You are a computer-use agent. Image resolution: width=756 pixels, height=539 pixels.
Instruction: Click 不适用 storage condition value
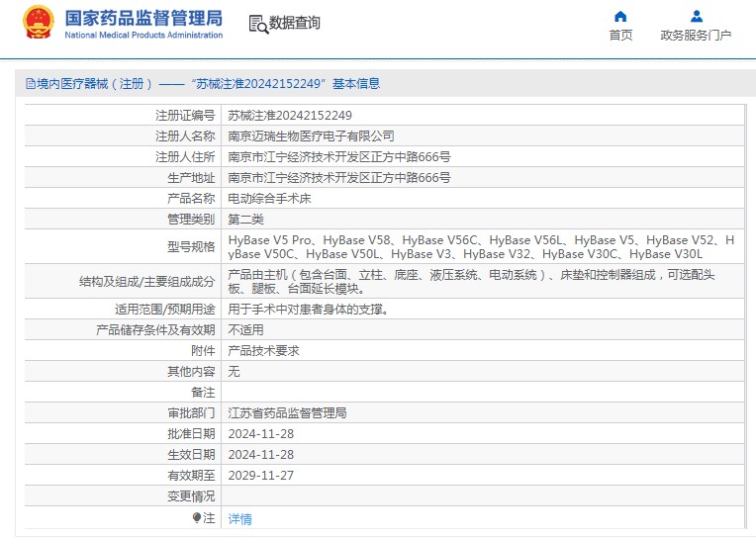coord(245,330)
